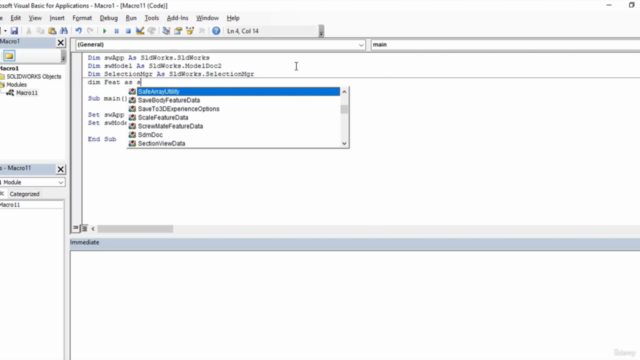Image resolution: width=640 pixels, height=360 pixels.
Task: Choose SafeArrayUtility from autocomplete list
Action: coord(238,91)
